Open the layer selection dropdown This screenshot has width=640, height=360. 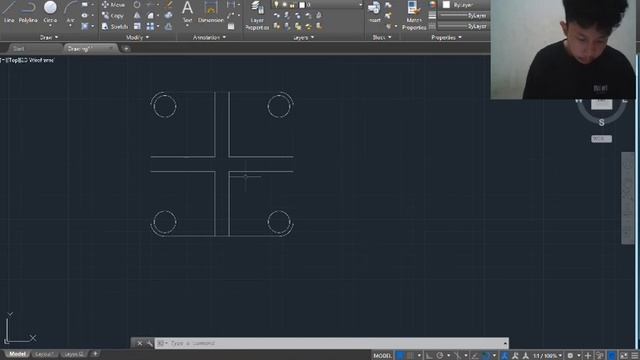pyautogui.click(x=317, y=4)
